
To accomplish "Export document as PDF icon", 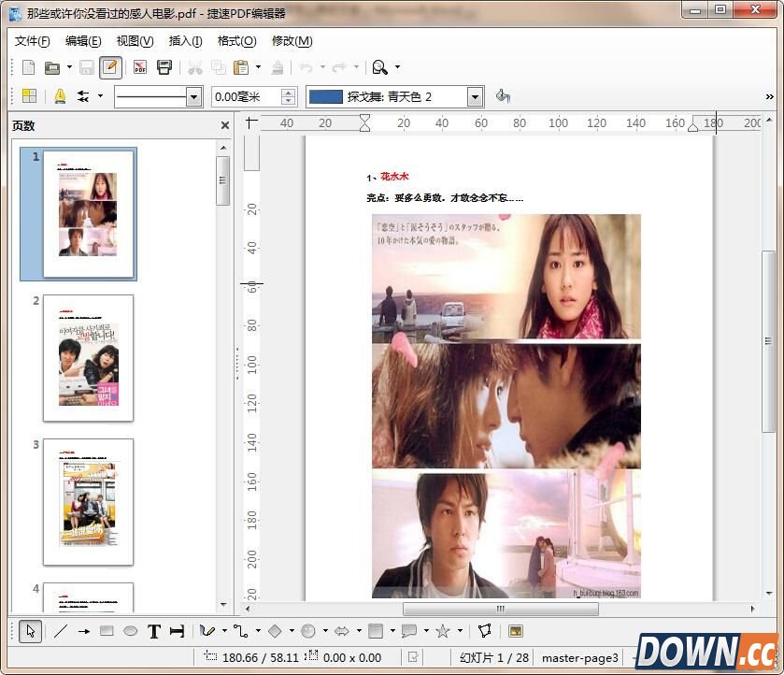I will [x=140, y=67].
